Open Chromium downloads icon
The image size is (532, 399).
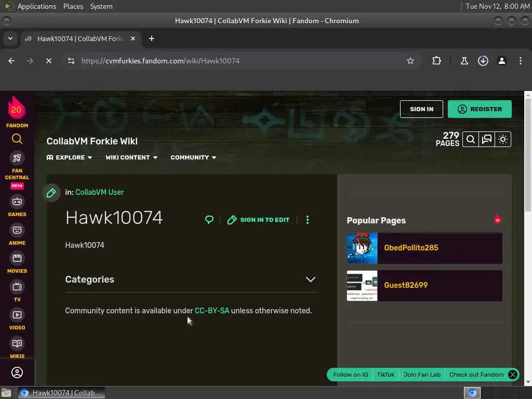(x=483, y=61)
